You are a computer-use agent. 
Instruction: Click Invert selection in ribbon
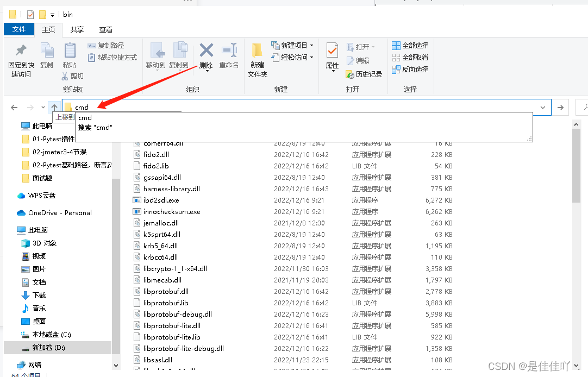tap(410, 70)
